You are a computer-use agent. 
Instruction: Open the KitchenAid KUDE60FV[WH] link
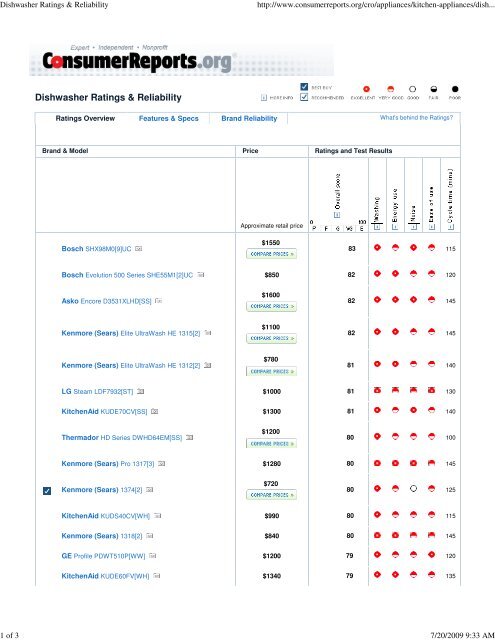105,576
